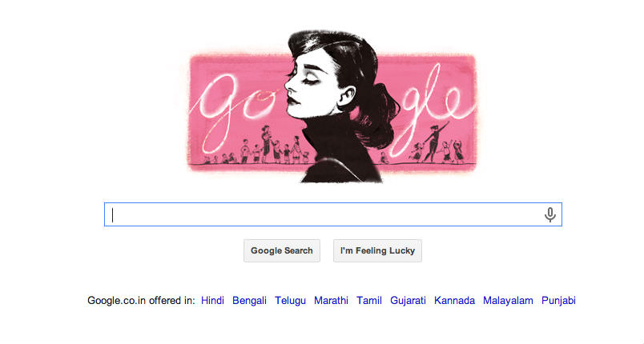This screenshot has width=644, height=344.
Task: Click the I'm Feeling Lucky button
Action: tap(377, 250)
